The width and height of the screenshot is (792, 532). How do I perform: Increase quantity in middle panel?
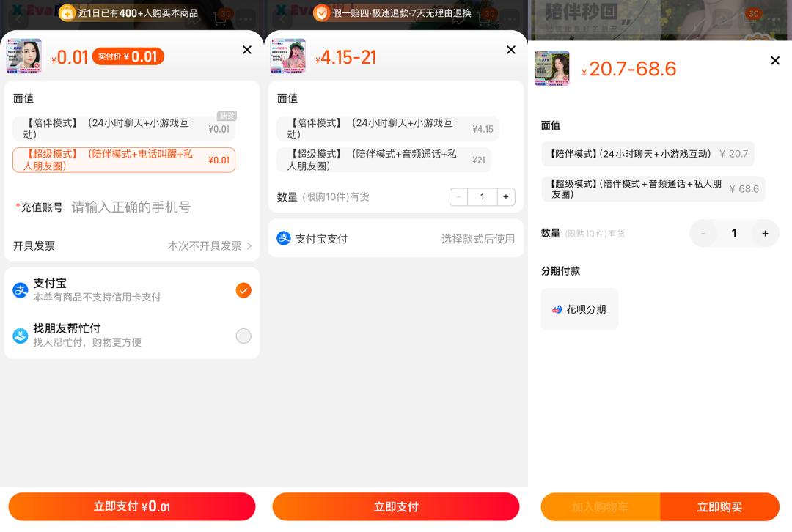506,197
